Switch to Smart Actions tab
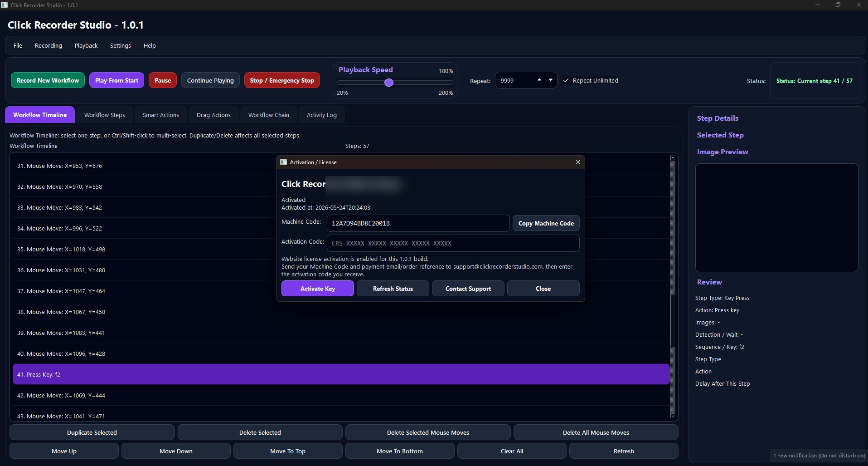868x466 pixels. pyautogui.click(x=161, y=115)
